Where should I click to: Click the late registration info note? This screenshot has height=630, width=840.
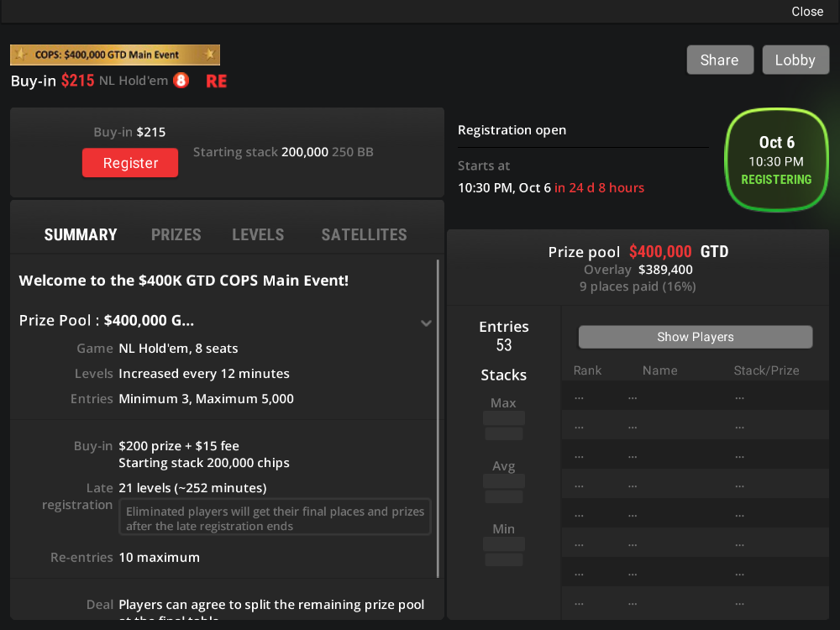click(275, 518)
